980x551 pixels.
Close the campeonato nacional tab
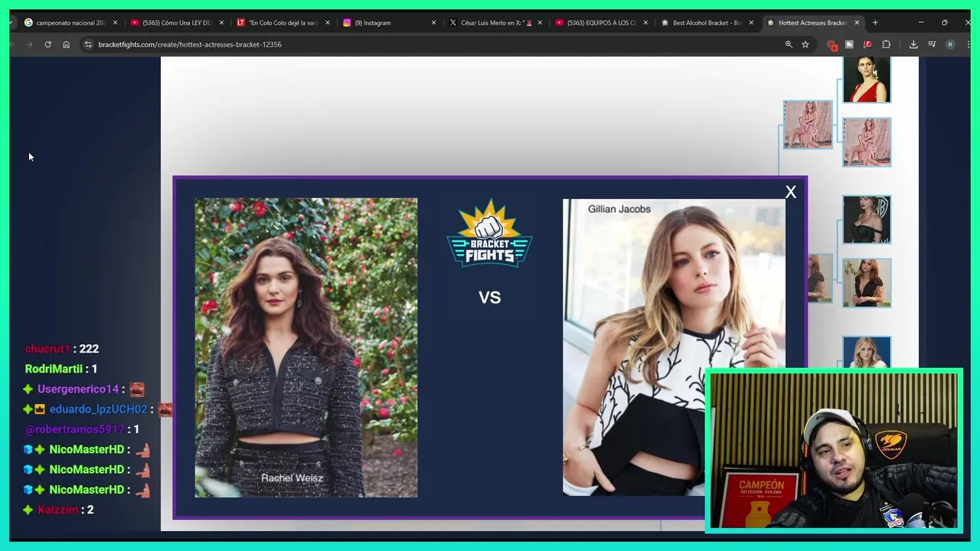coord(115,23)
